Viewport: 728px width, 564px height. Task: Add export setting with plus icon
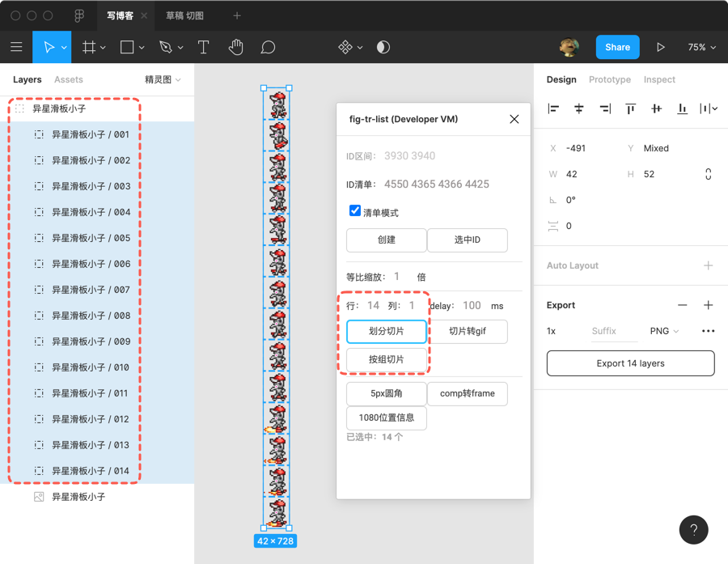(708, 305)
